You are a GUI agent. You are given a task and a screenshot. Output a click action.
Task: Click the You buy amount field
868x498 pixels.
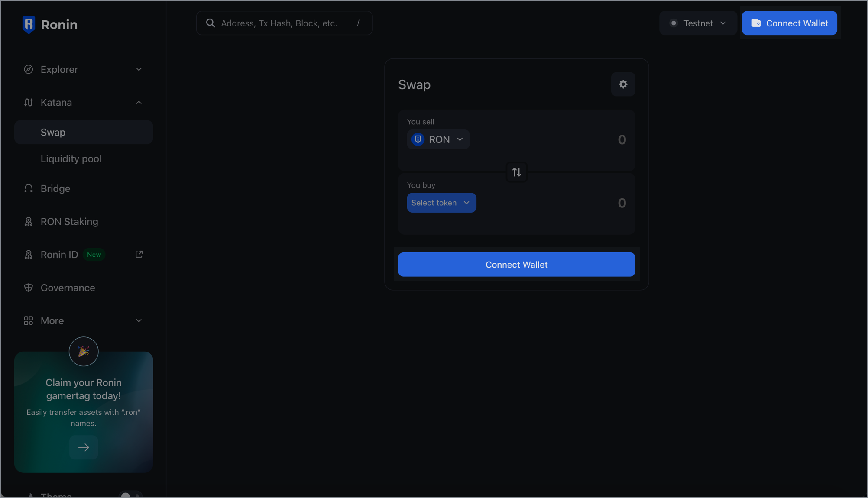click(622, 203)
